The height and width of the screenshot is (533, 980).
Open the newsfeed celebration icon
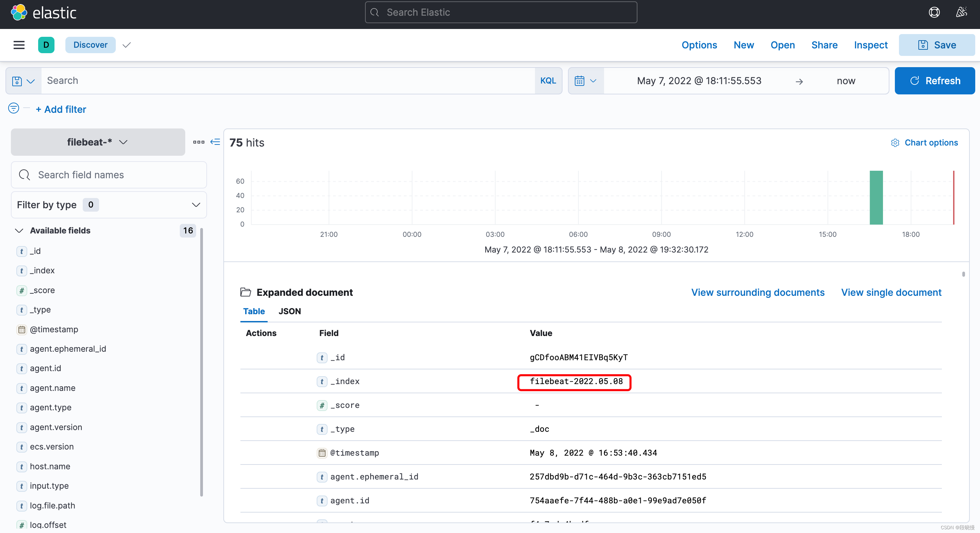[961, 13]
